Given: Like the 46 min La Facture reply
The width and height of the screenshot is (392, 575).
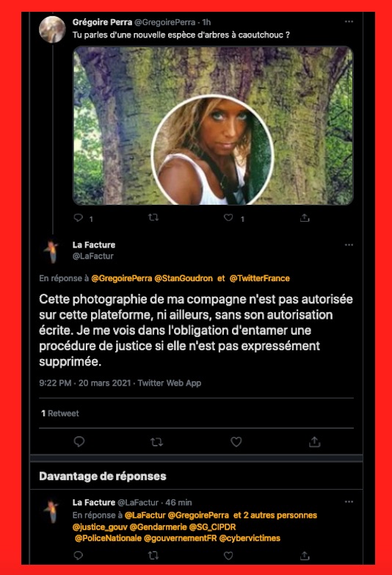Looking at the screenshot, I should [x=228, y=556].
